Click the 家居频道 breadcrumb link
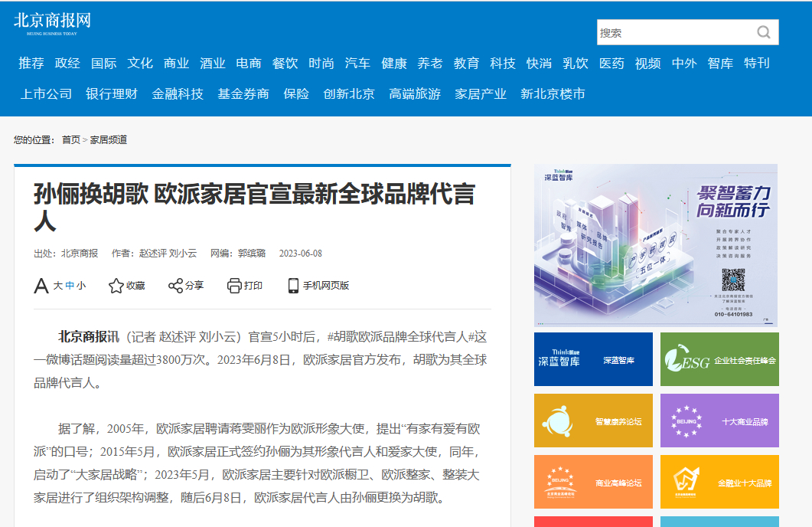The height and width of the screenshot is (527, 812). pos(109,139)
